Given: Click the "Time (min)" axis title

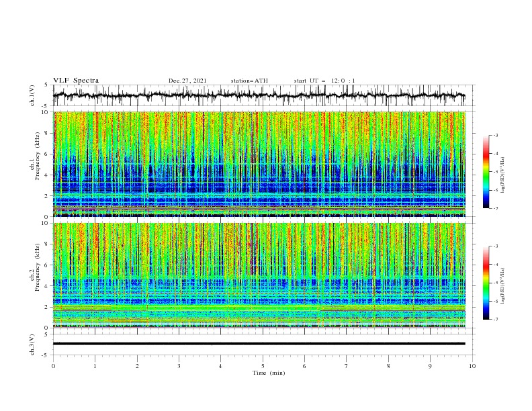Looking at the screenshot, I should 269,373.
